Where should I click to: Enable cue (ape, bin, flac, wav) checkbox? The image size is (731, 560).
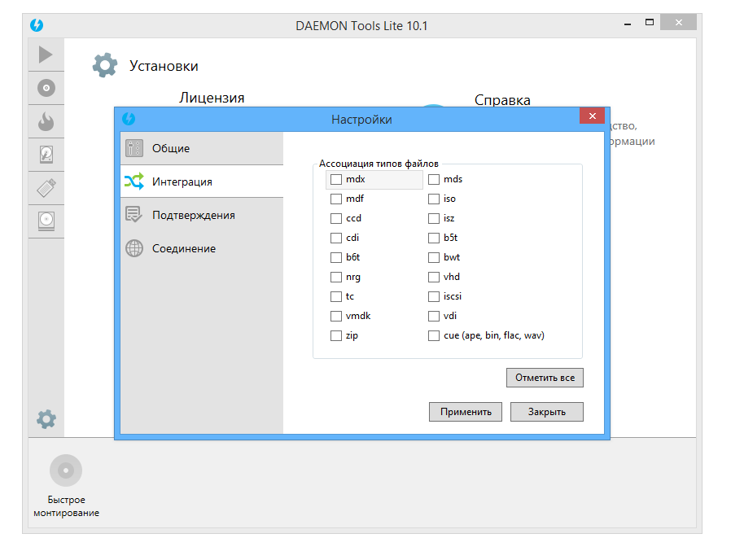[x=434, y=335]
